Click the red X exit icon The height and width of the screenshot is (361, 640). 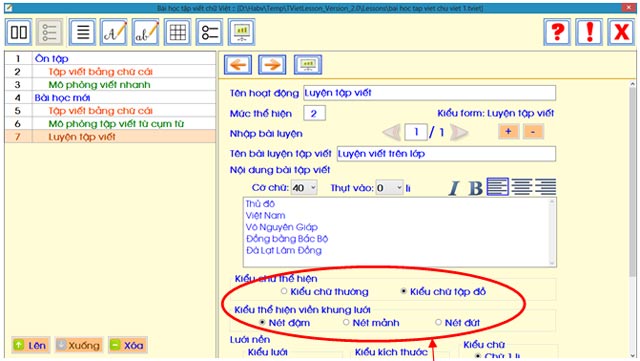pos(621,32)
